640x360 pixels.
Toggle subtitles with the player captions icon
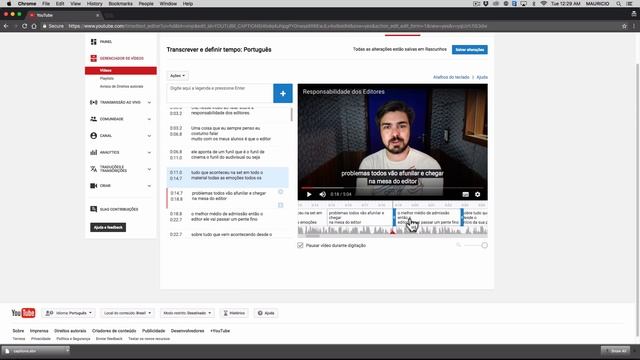pyautogui.click(x=465, y=194)
